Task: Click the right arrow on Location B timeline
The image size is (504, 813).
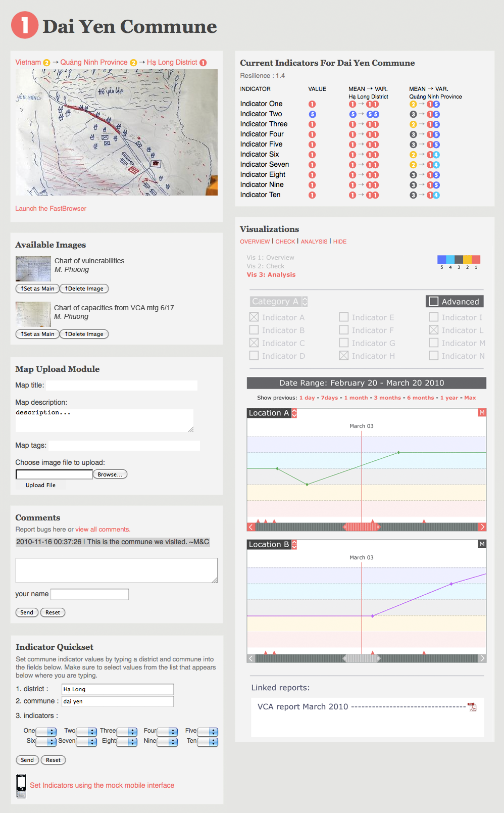Action: (482, 658)
